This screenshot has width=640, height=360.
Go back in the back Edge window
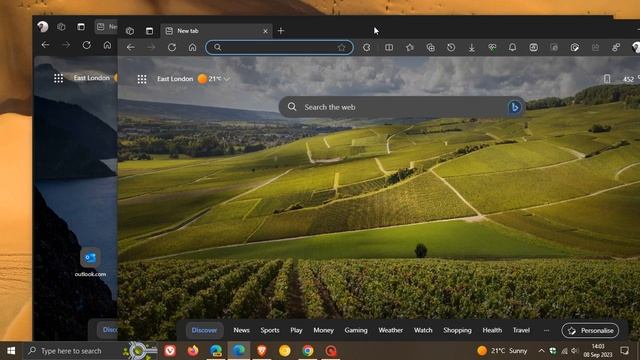tap(45, 45)
